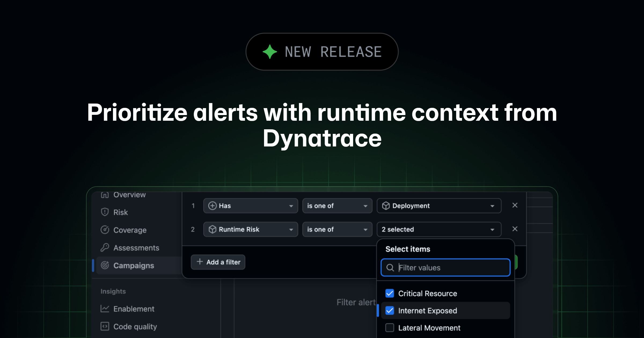Viewport: 644px width, 338px height.
Task: Open the 2 selected values dropdown
Action: pyautogui.click(x=439, y=229)
